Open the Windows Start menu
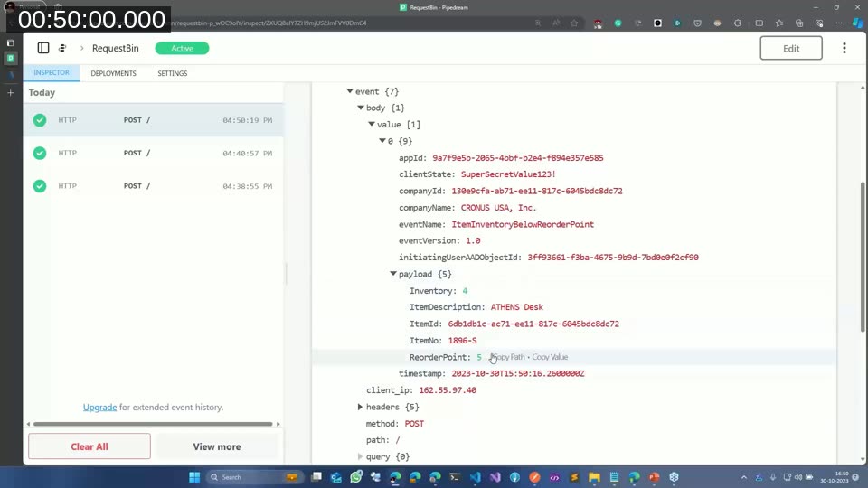Viewport: 868px width, 488px height. tap(194, 477)
